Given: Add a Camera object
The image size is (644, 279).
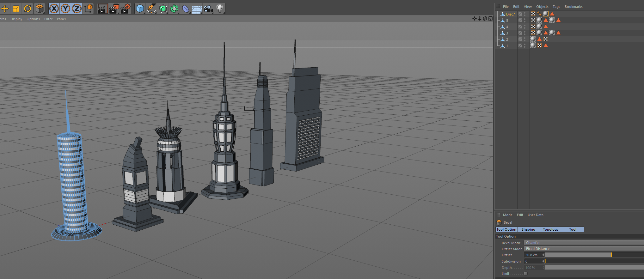Looking at the screenshot, I should coord(208,9).
